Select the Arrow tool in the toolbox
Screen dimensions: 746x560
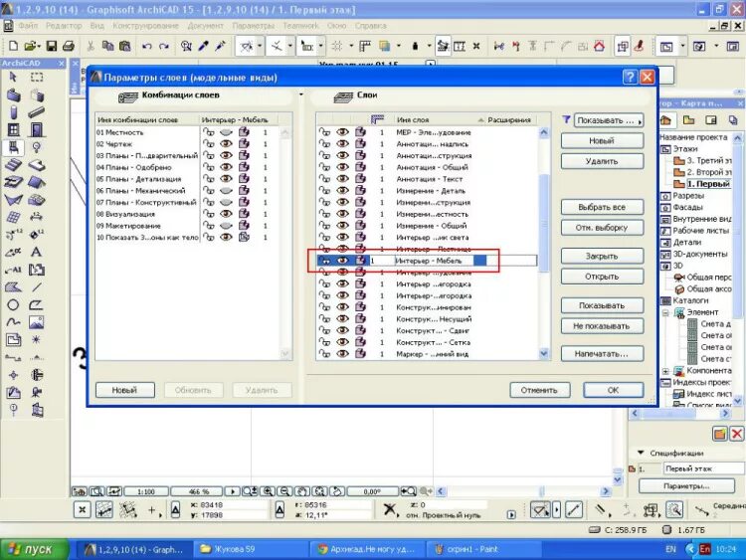click(x=13, y=77)
